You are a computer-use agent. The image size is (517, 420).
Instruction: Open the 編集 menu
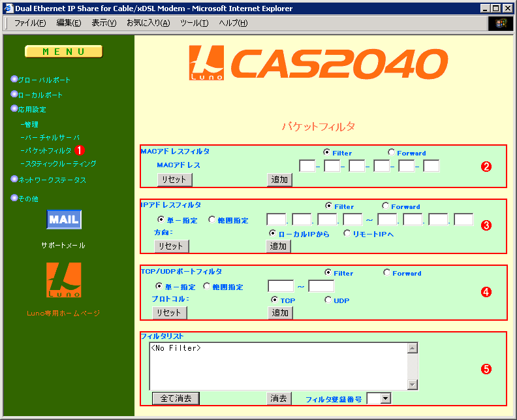(69, 23)
